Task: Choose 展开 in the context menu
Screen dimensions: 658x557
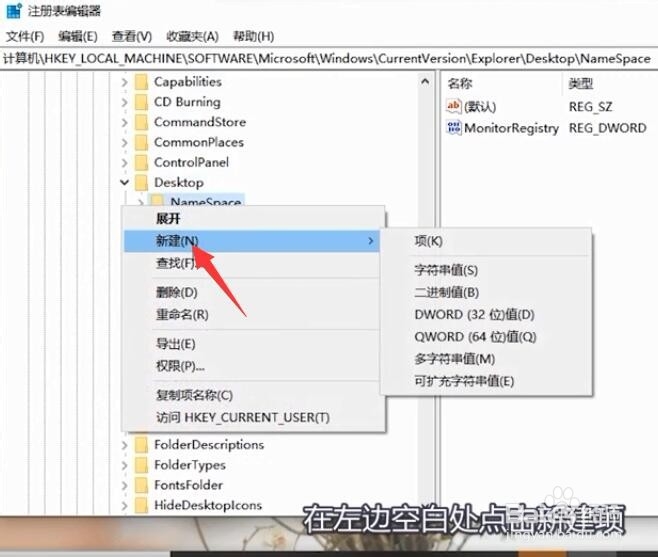Action: [x=254, y=219]
